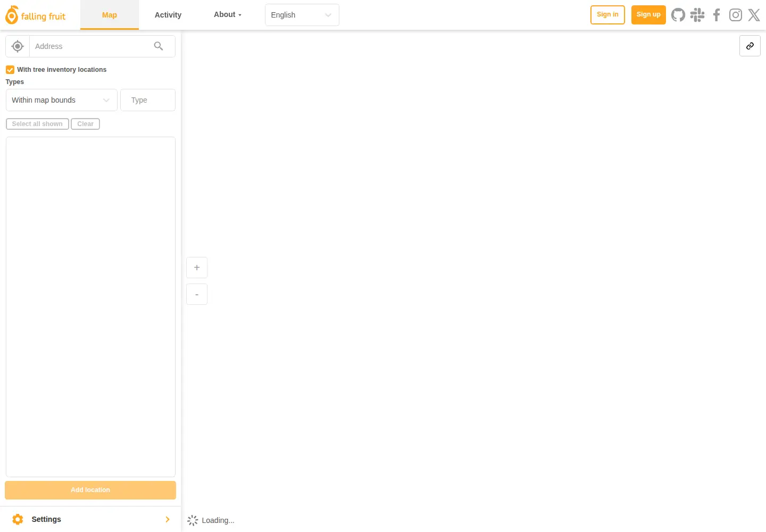The image size is (766, 532).
Task: Click the Sign in button
Action: pyautogui.click(x=607, y=15)
